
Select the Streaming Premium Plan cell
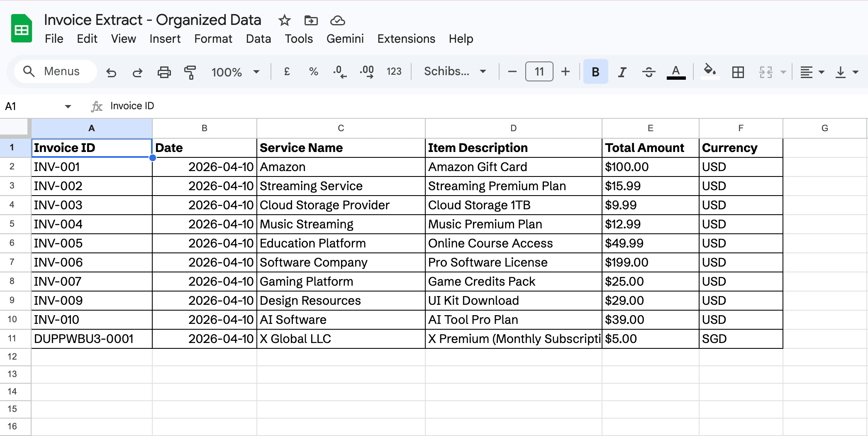513,186
